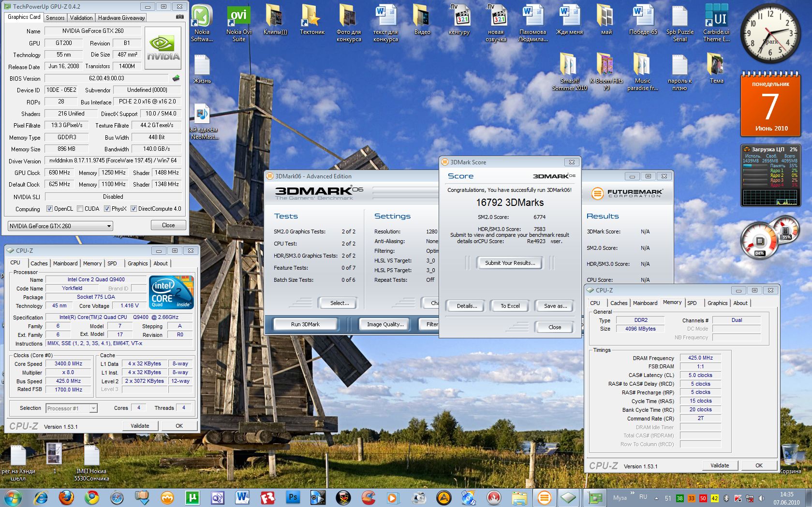Open Firefox from the taskbar
This screenshot has height=507, width=812.
(x=67, y=497)
